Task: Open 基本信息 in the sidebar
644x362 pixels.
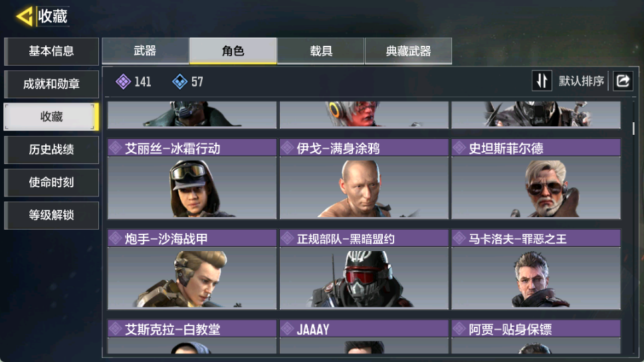Action: point(51,51)
